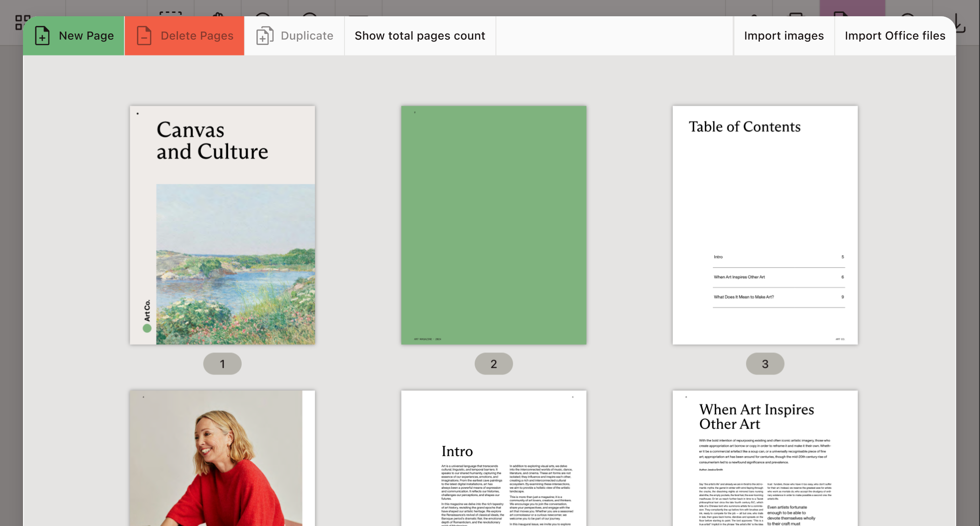Click the download export icon at top right

tap(959, 19)
